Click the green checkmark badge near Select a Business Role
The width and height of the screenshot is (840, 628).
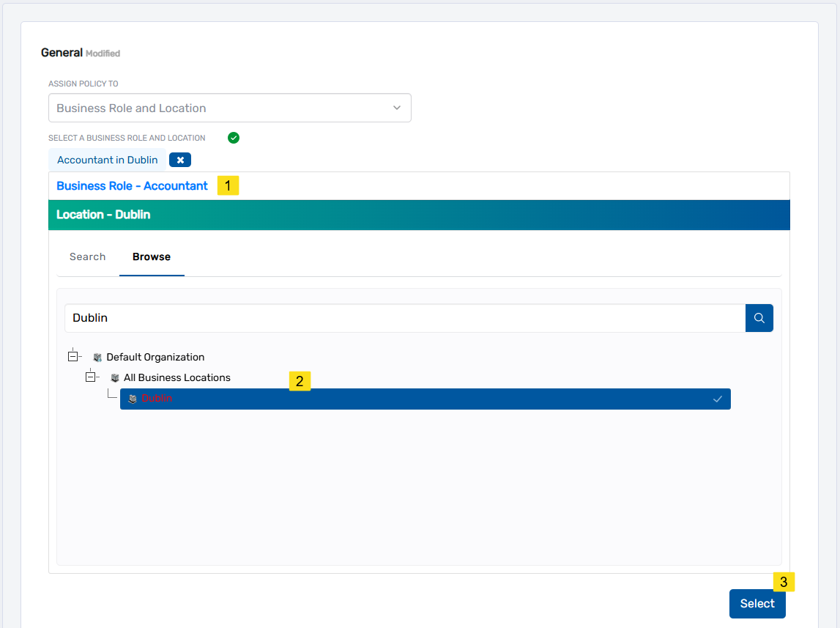pyautogui.click(x=233, y=138)
